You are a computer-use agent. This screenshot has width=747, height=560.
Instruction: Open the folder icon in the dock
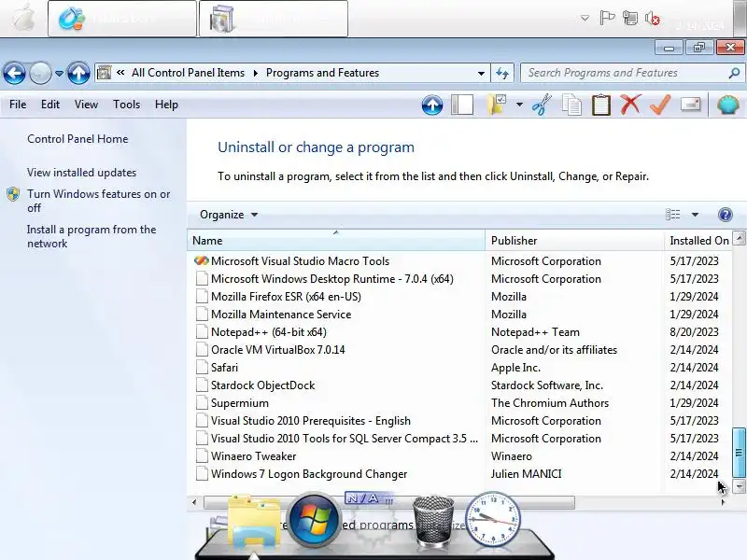tap(255, 523)
